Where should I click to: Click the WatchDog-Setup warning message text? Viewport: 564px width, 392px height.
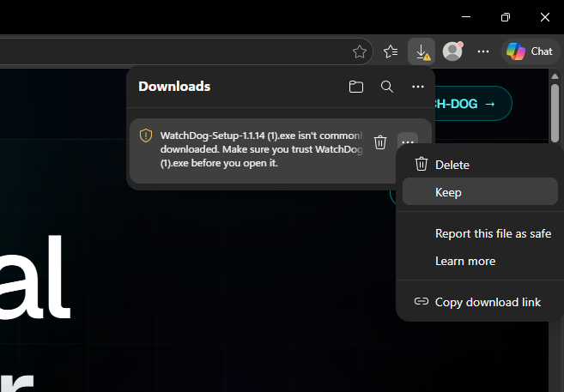[262, 149]
